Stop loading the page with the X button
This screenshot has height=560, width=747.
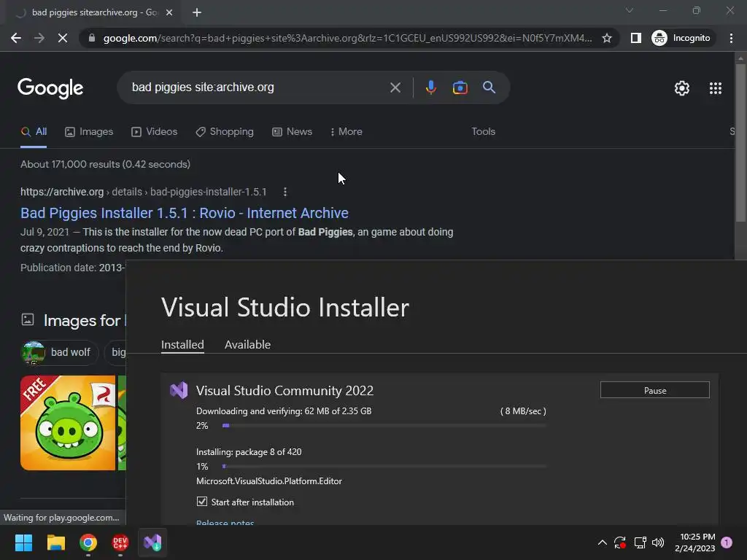click(x=63, y=38)
